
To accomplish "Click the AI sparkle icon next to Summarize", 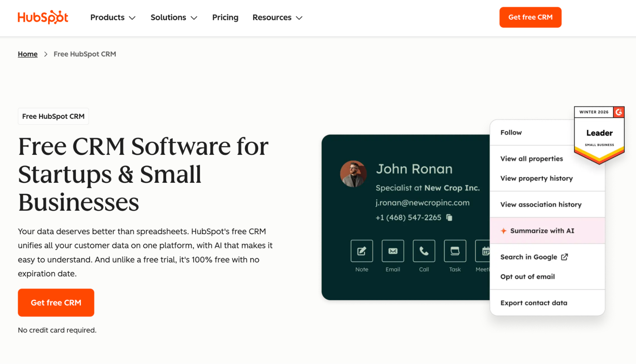I will point(503,231).
